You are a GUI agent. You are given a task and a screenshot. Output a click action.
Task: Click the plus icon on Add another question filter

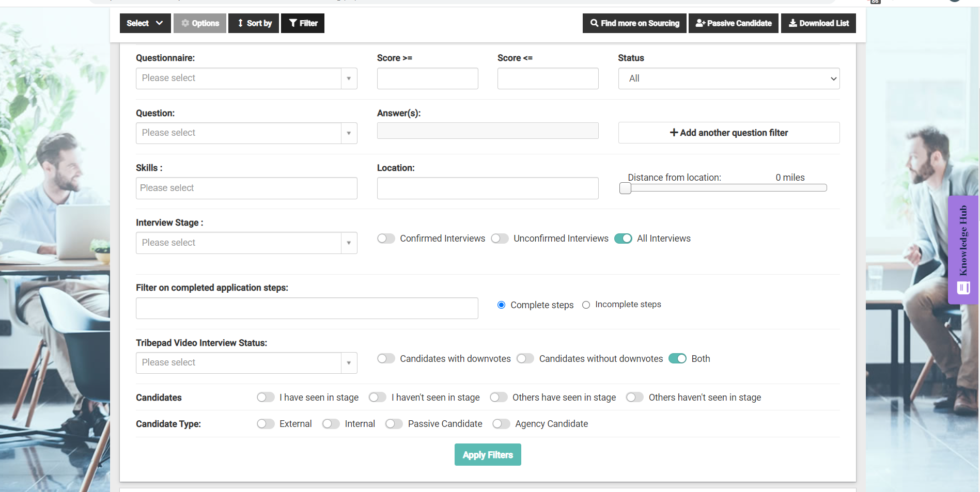[x=673, y=133]
